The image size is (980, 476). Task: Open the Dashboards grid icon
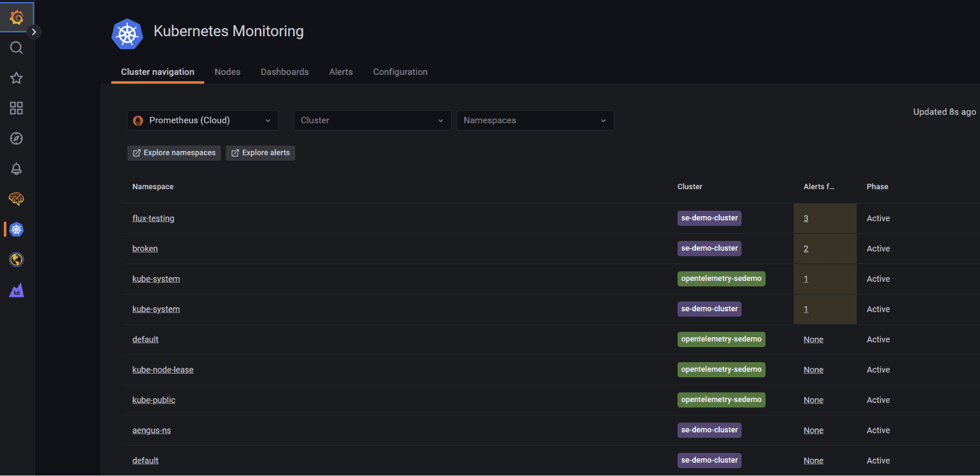(x=16, y=108)
